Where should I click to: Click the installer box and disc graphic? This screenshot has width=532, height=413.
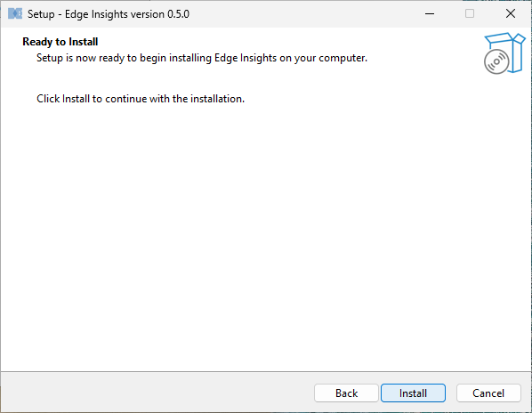click(504, 53)
